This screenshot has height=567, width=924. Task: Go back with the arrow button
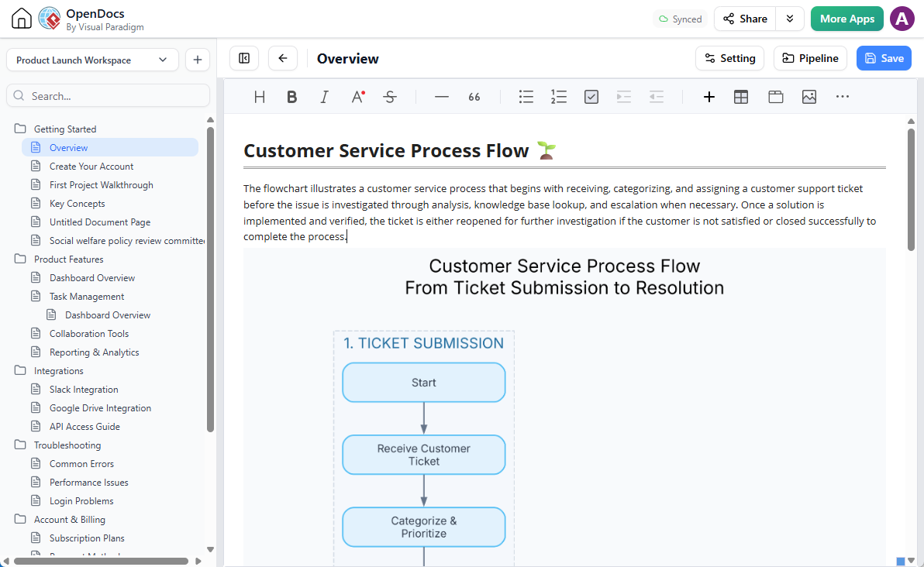(283, 58)
